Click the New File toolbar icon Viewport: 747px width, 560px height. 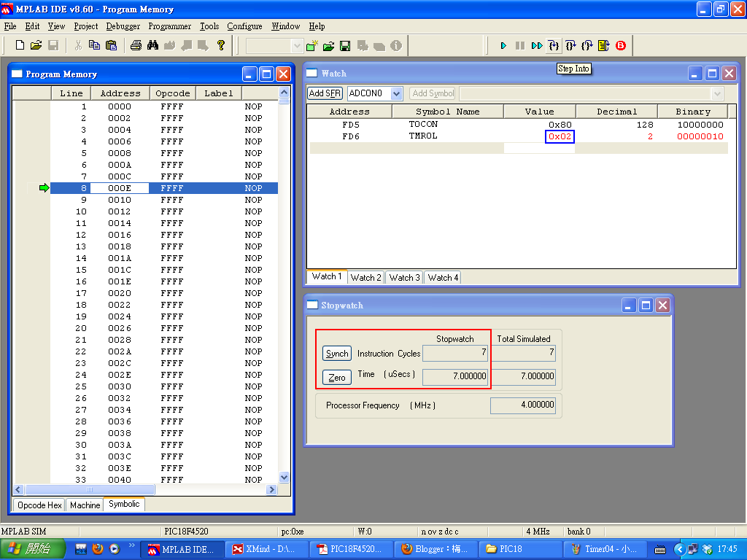click(20, 45)
